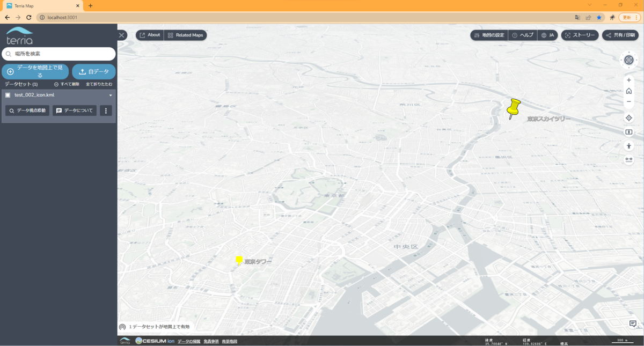The height and width of the screenshot is (346, 644).
Task: Open the split-screen compare tool icon
Action: click(629, 132)
